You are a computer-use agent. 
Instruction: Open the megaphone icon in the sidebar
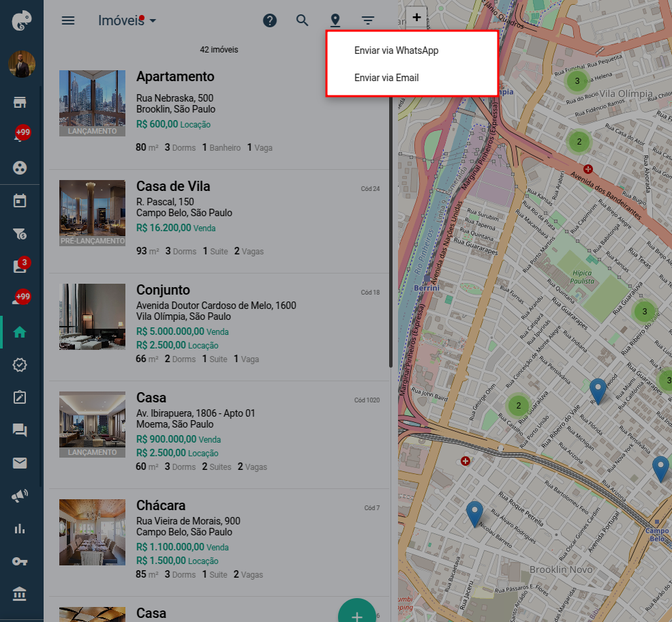point(20,496)
